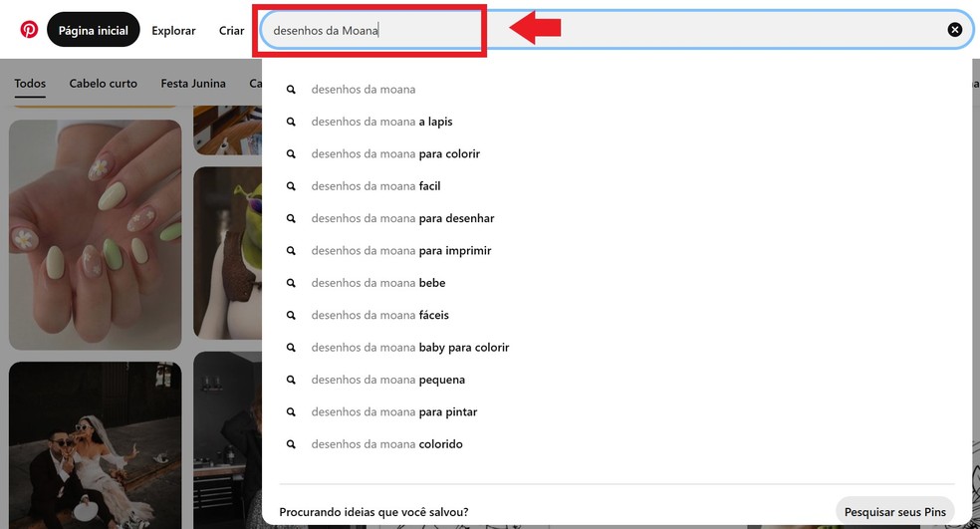Click magnifier icon beside 'para desenhar' suggestion

coord(291,218)
